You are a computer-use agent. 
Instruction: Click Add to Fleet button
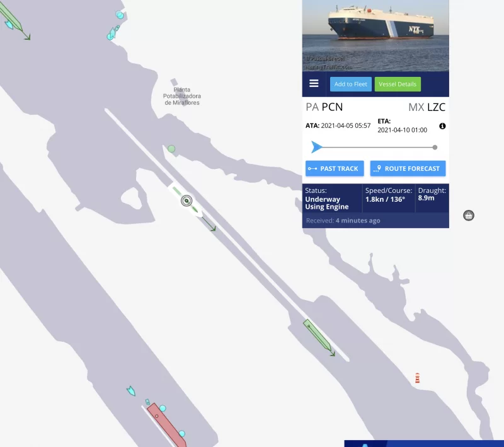coord(350,84)
